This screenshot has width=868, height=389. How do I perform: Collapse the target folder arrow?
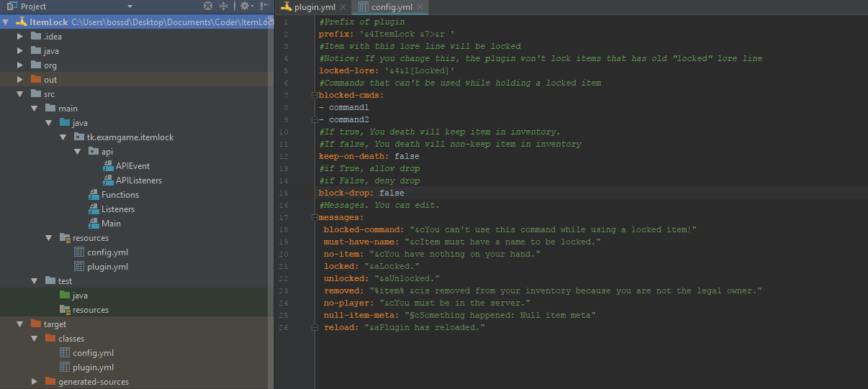(20, 324)
